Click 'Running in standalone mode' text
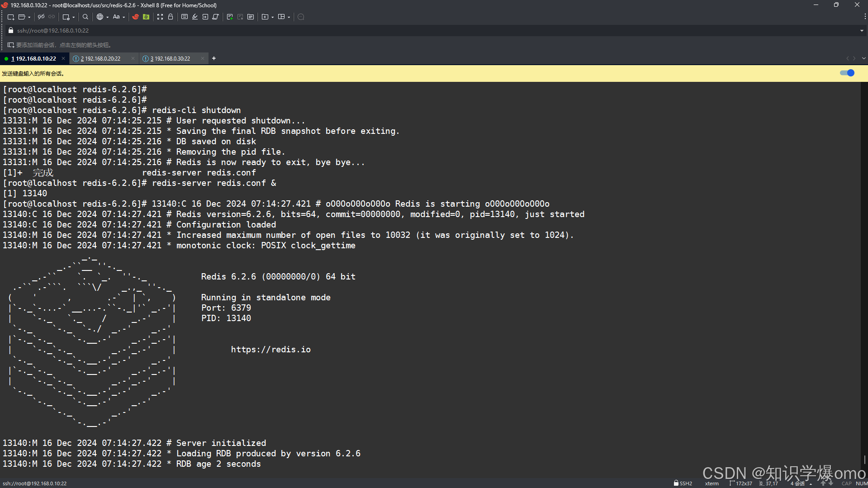 point(266,297)
